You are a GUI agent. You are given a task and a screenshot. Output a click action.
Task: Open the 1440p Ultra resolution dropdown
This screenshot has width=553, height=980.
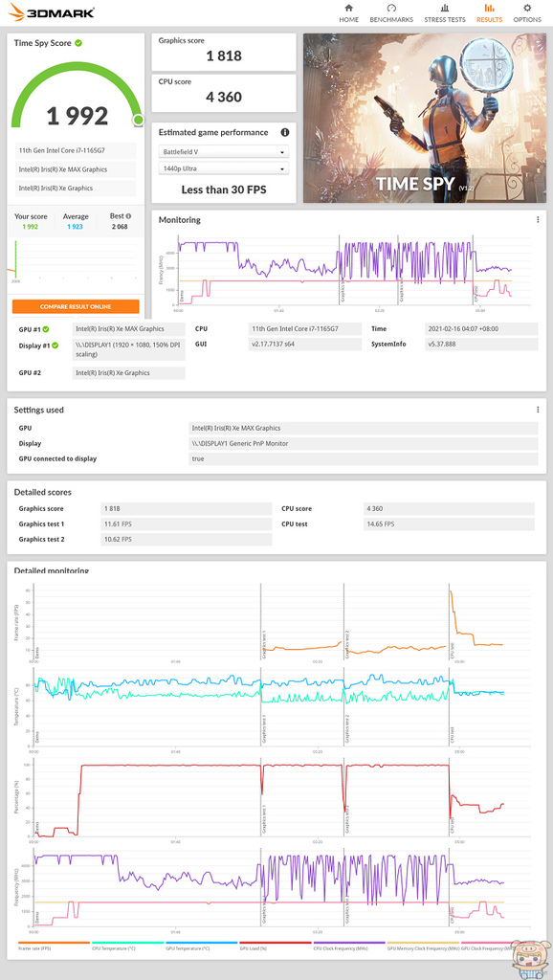click(x=224, y=168)
